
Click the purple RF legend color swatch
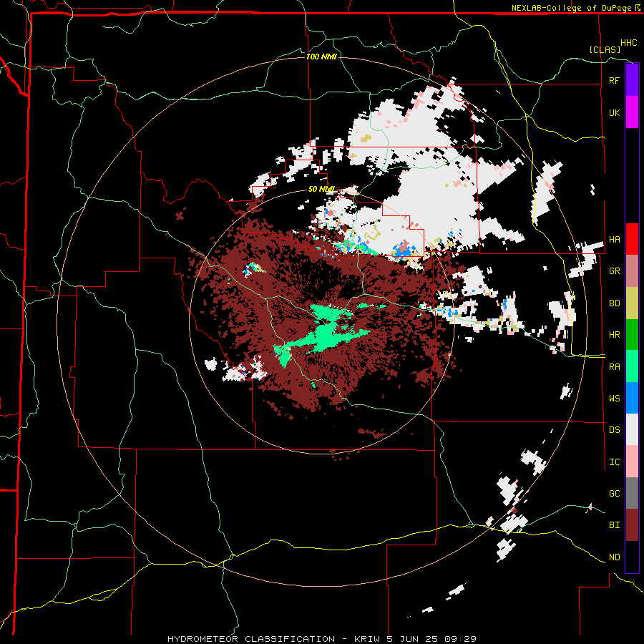click(x=632, y=80)
